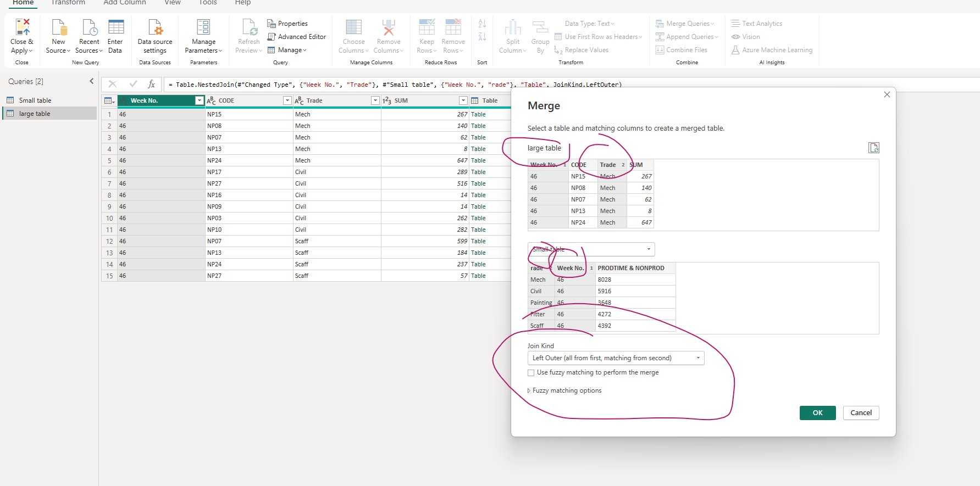Click Append Queries in ribbon
The image size is (980, 486).
tap(686, 37)
